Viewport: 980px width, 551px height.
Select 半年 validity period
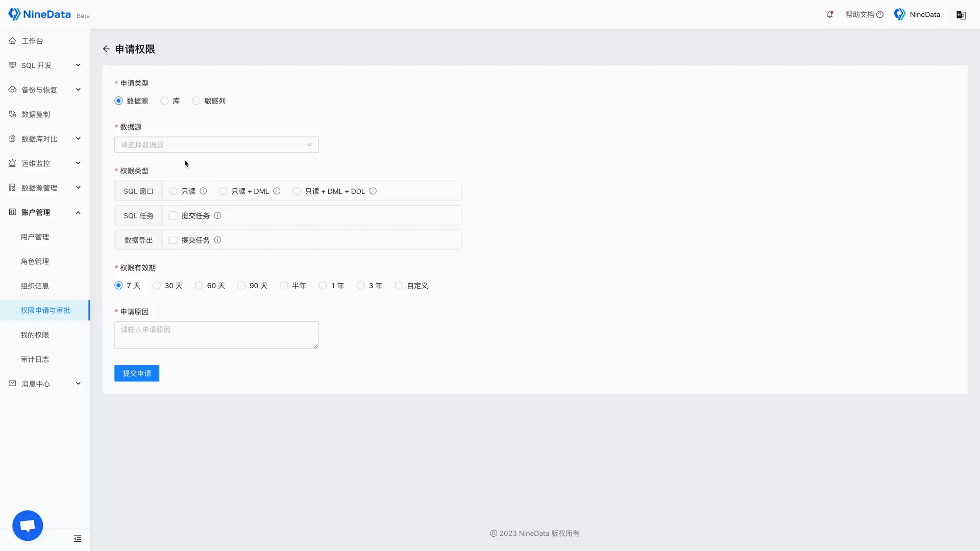[284, 286]
